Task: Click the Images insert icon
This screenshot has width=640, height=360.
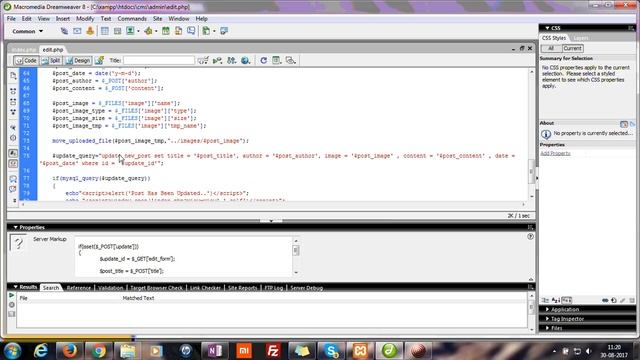Action: (130, 31)
